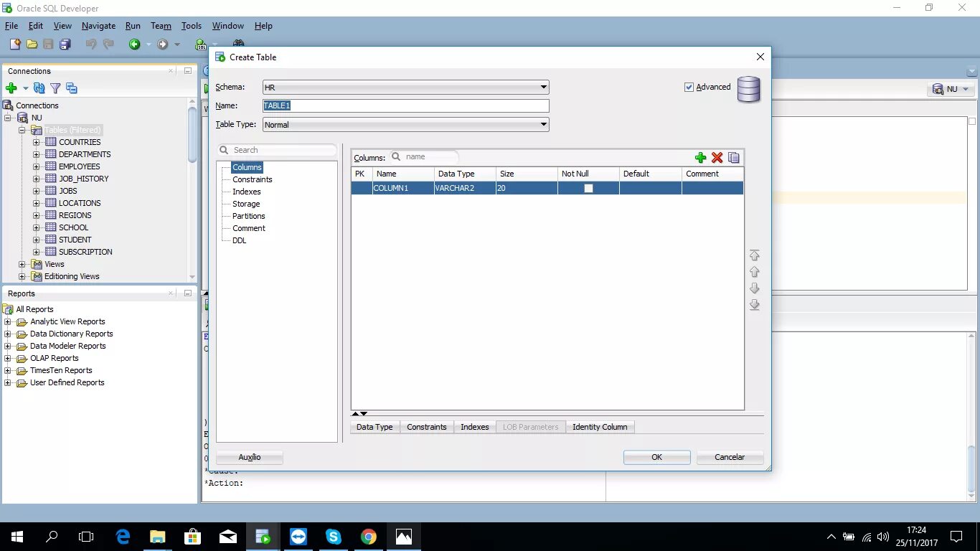Open Windows Start menu
Viewport: 980px width, 551px height.
[x=17, y=536]
